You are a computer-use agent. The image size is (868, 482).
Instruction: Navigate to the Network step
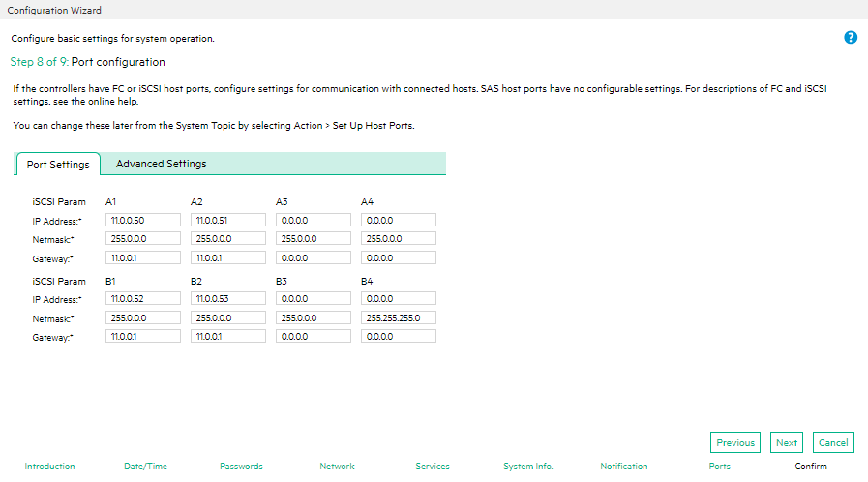pos(337,466)
